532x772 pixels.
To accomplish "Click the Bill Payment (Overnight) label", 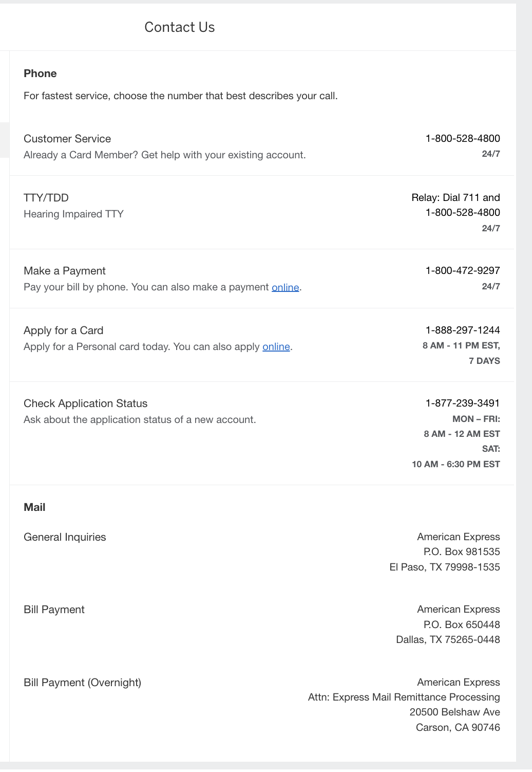I will click(x=82, y=683).
